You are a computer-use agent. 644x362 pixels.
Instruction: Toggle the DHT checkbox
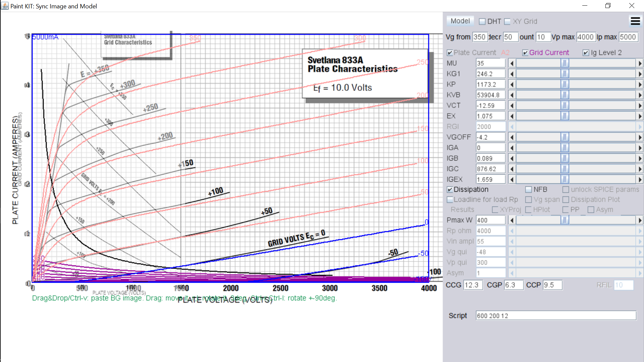click(x=482, y=21)
